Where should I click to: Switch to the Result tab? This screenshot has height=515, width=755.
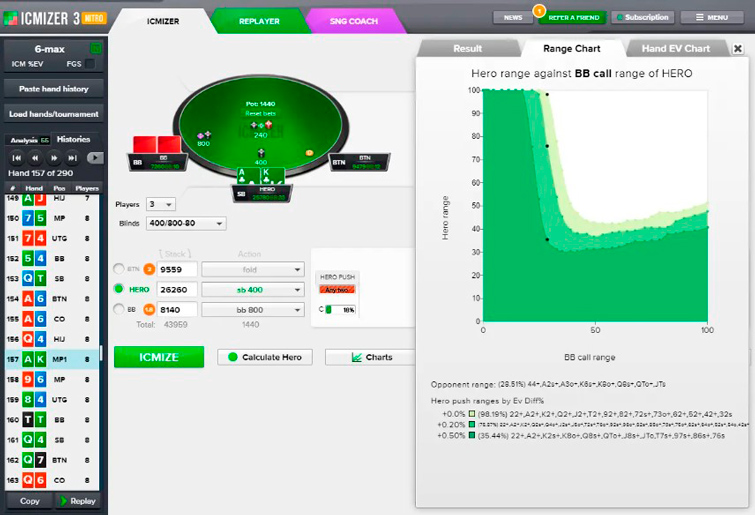(x=467, y=49)
